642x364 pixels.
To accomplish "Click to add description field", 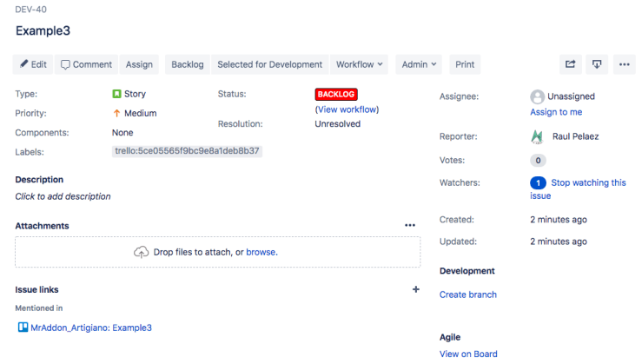I will [x=63, y=196].
